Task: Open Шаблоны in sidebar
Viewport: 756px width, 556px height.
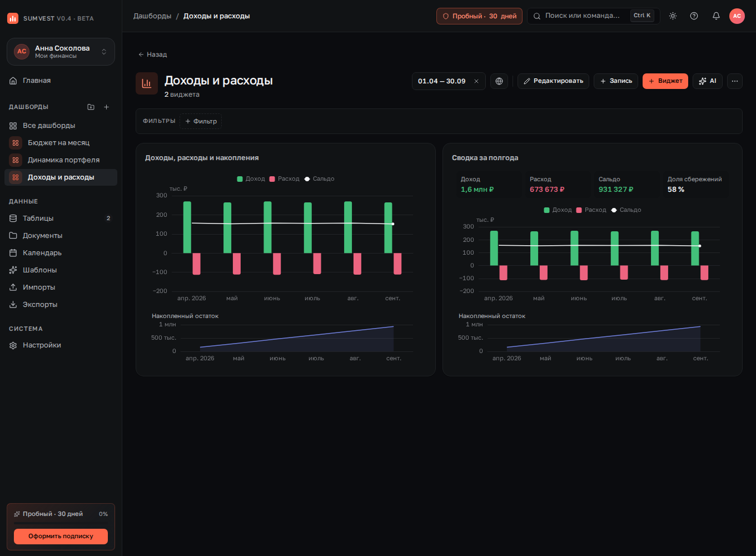Action: tap(61, 270)
